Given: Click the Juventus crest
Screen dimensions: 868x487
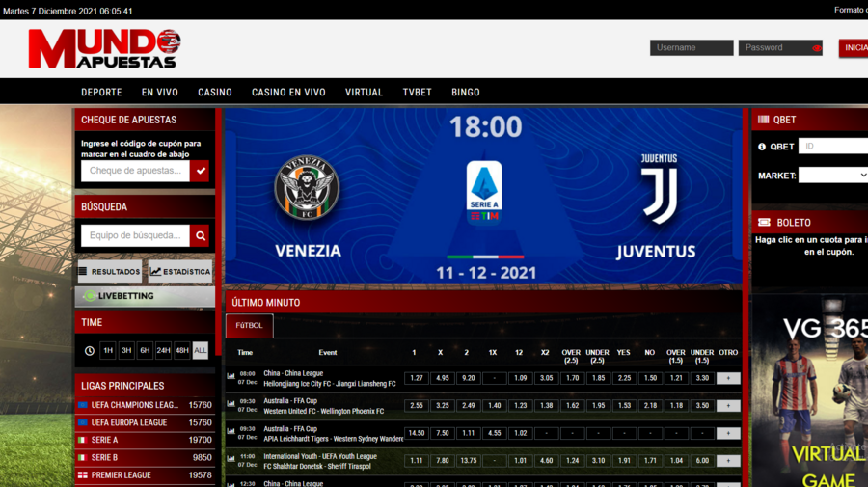Looking at the screenshot, I should pos(659,189).
